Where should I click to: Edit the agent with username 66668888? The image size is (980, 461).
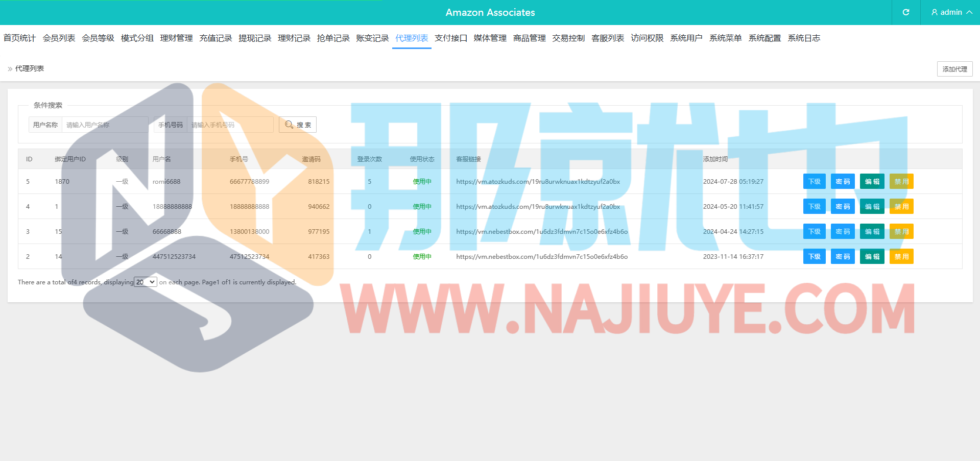pyautogui.click(x=871, y=232)
